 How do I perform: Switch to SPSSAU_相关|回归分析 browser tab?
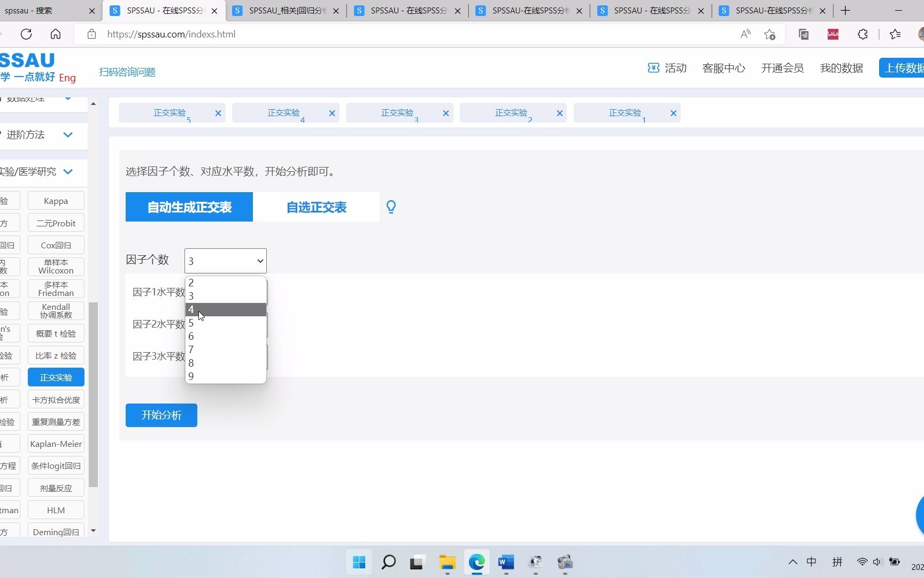click(286, 11)
